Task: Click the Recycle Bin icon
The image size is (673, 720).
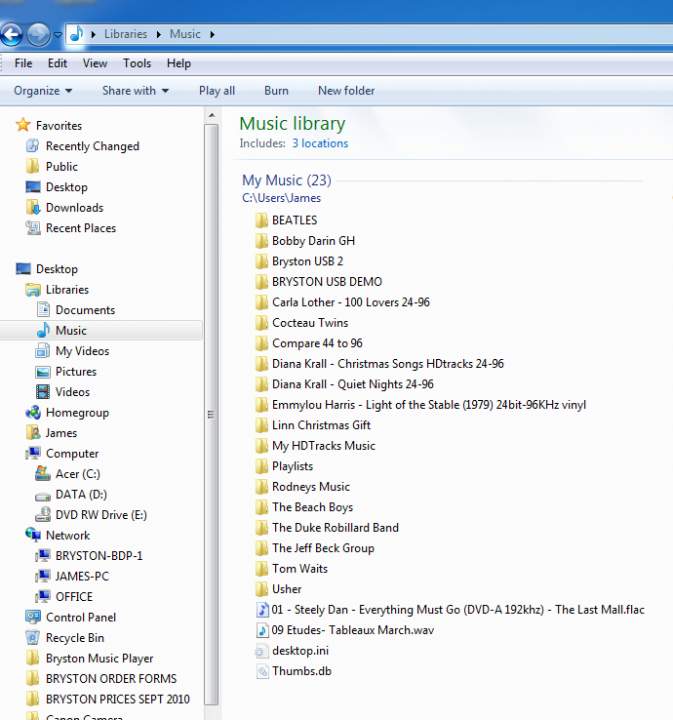Action: pyautogui.click(x=33, y=638)
